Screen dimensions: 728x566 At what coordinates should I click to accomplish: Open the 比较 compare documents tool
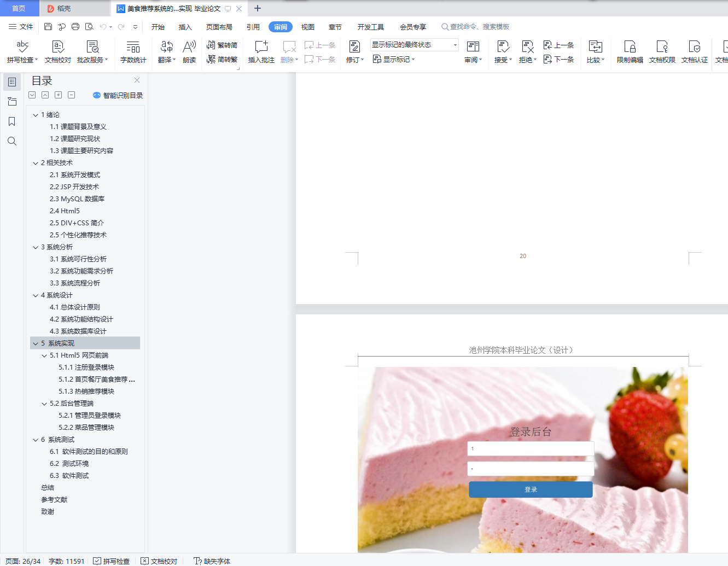tap(596, 52)
